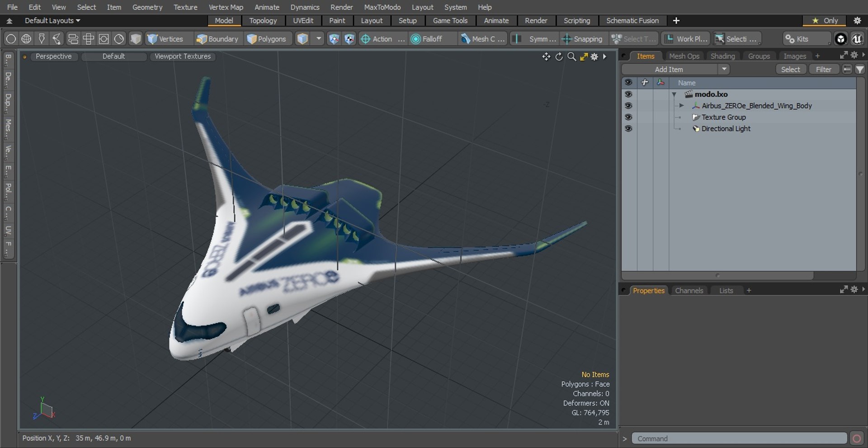
Task: Toggle Symmetry in the toolbar
Action: coord(535,39)
